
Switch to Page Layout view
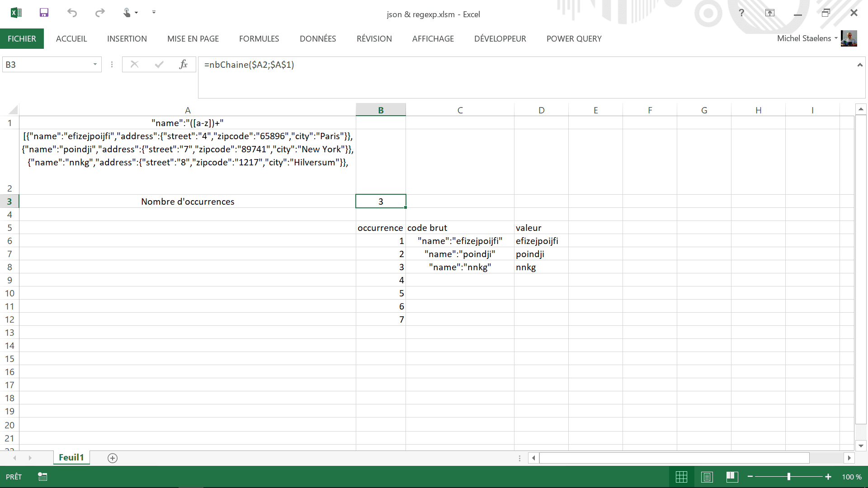coord(707,477)
